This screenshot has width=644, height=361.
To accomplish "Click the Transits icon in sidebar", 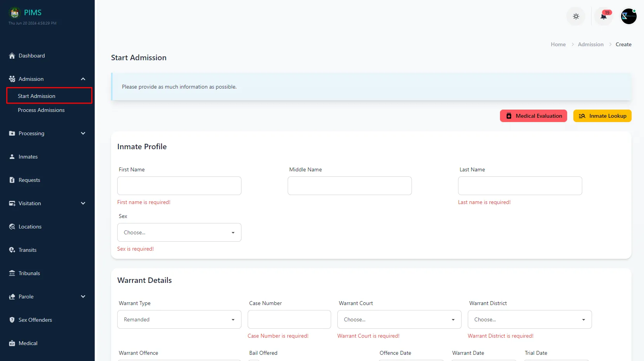I will (x=12, y=250).
